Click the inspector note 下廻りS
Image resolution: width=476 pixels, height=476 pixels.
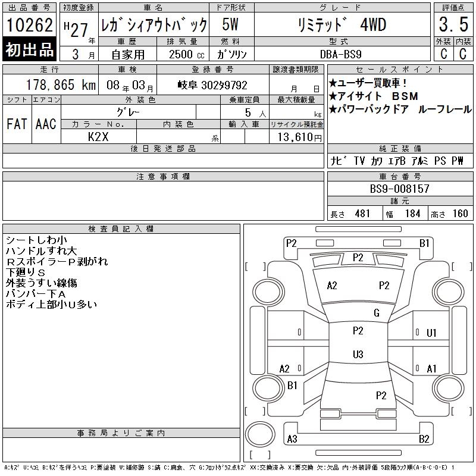click(x=26, y=272)
